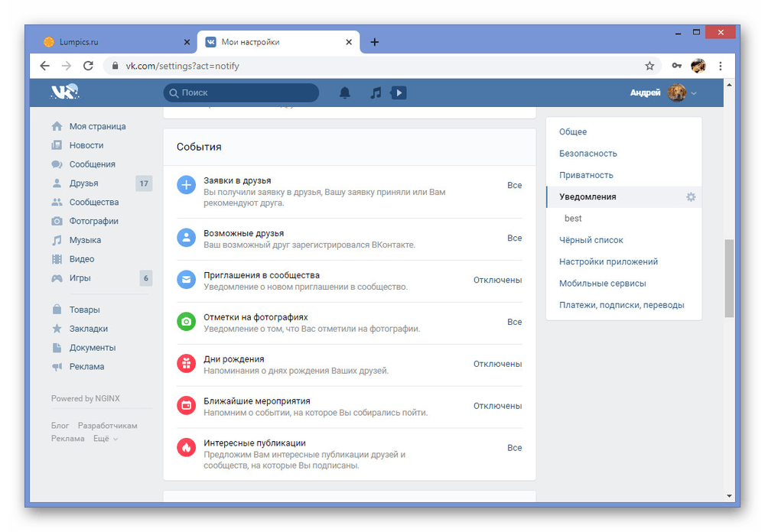Image resolution: width=765 pixels, height=532 pixels.
Task: Expand the Ещё footer menu
Action: click(x=106, y=439)
